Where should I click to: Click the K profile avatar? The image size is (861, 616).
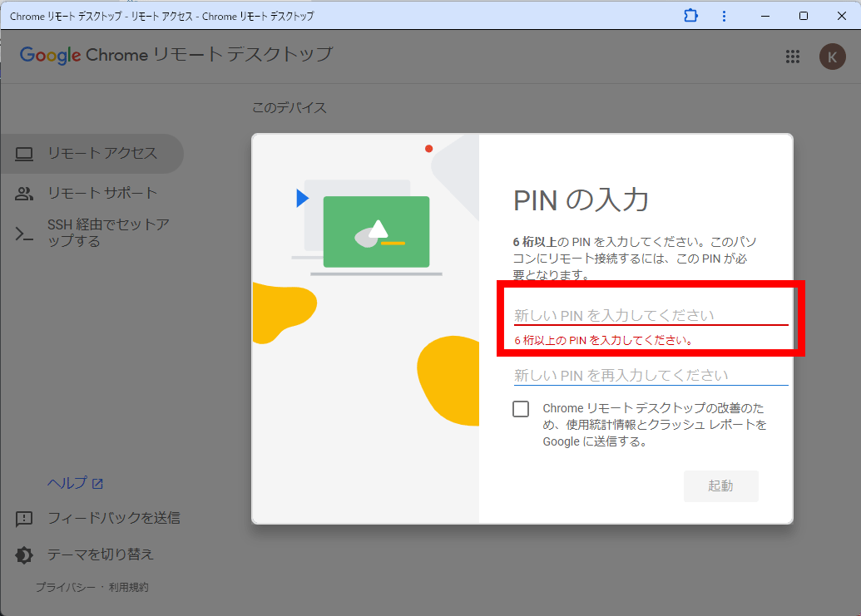click(x=832, y=57)
